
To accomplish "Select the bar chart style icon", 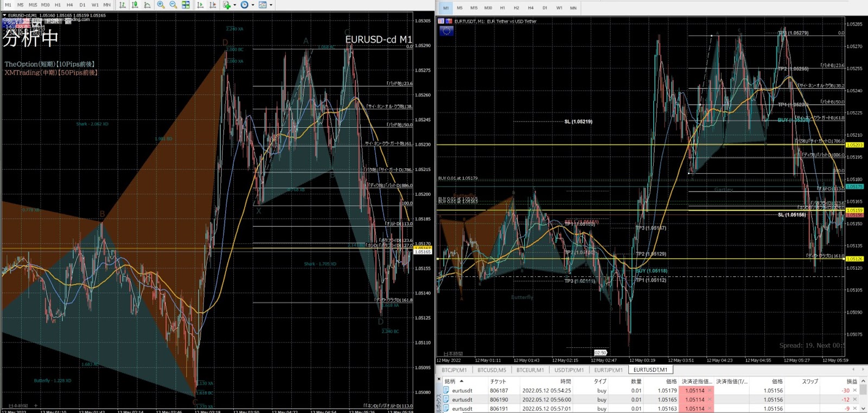I will [123, 5].
